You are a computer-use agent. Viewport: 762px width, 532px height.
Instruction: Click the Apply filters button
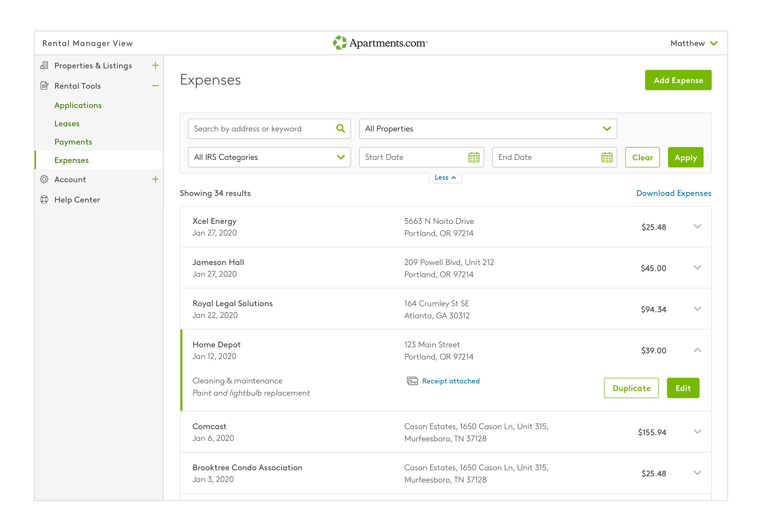click(685, 157)
